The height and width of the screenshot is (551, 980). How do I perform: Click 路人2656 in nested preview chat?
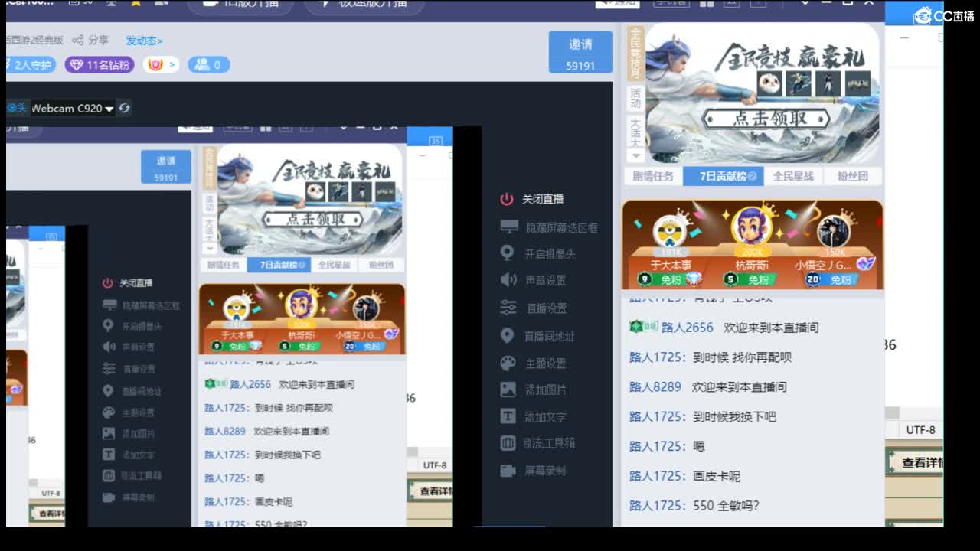250,384
